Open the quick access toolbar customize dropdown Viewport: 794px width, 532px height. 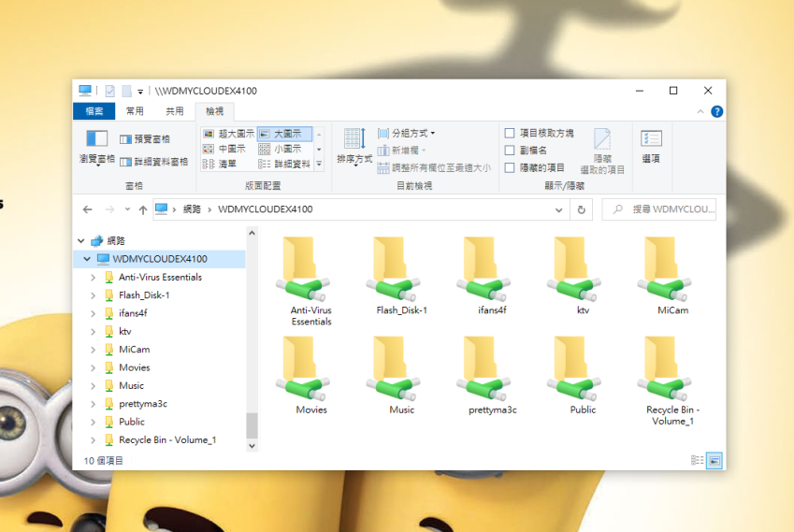point(140,92)
